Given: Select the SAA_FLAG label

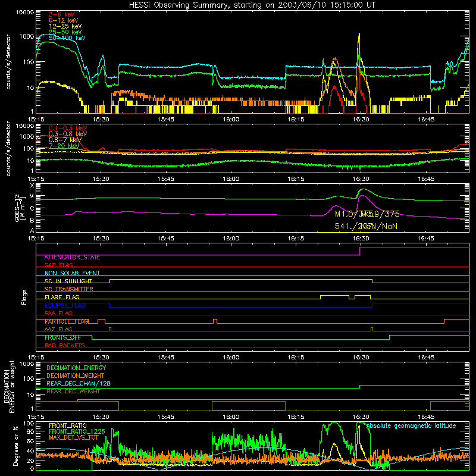Looking at the screenshot, I should (58, 313).
